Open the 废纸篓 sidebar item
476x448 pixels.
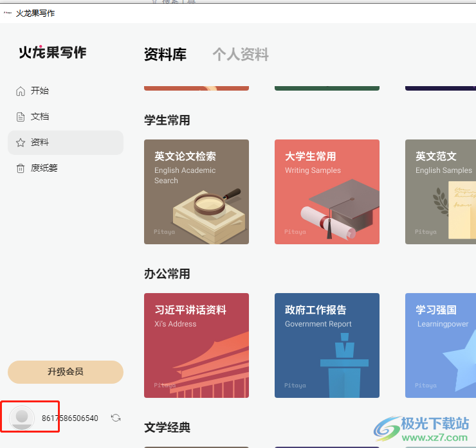[x=66, y=168]
